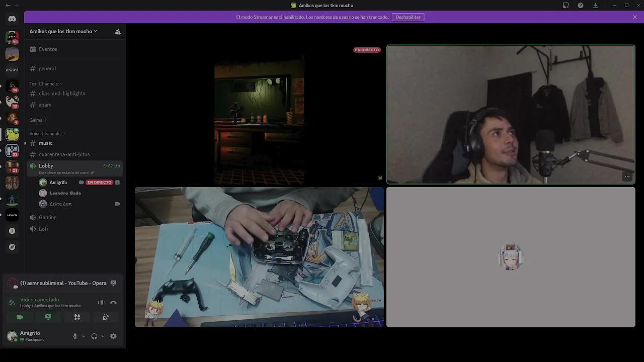Click the pop-out window icon in the title bar
The image size is (644, 362).
click(566, 5)
